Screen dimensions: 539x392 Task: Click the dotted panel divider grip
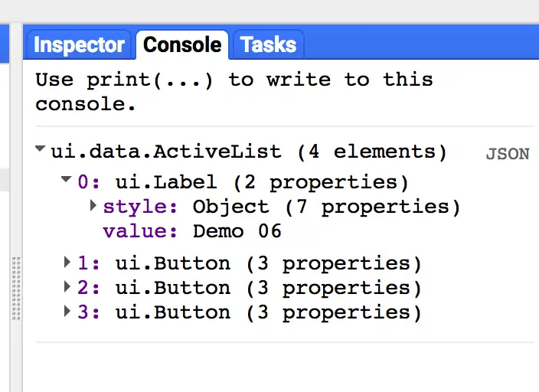pos(16,288)
